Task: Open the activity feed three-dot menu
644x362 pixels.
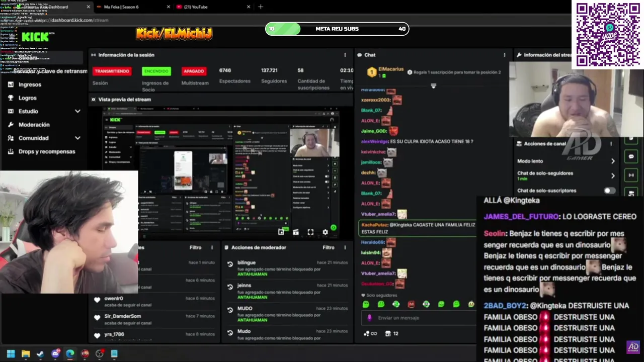Action: [212, 247]
